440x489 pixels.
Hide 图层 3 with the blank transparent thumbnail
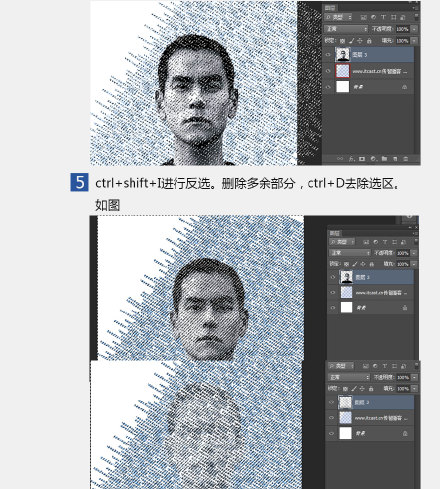(x=331, y=402)
